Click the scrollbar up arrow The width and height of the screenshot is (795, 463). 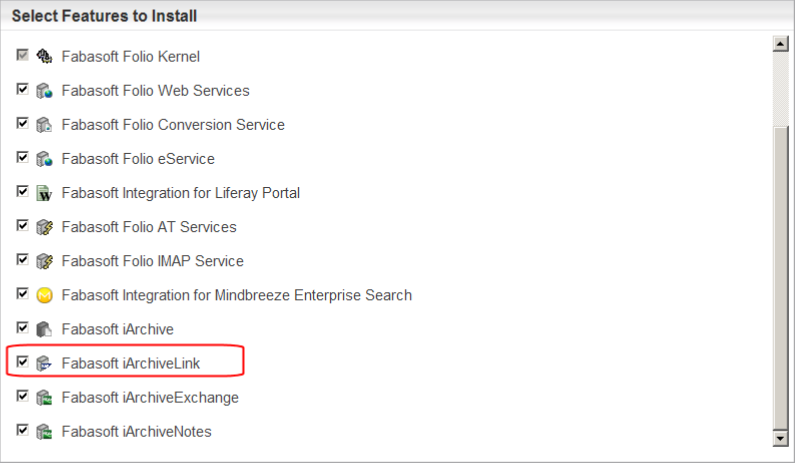tap(780, 44)
